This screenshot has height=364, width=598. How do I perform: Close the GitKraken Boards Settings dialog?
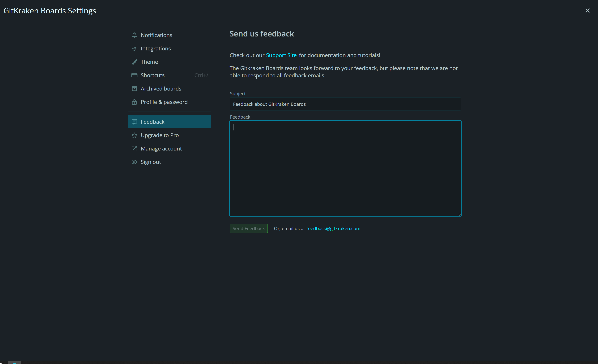[x=587, y=11]
